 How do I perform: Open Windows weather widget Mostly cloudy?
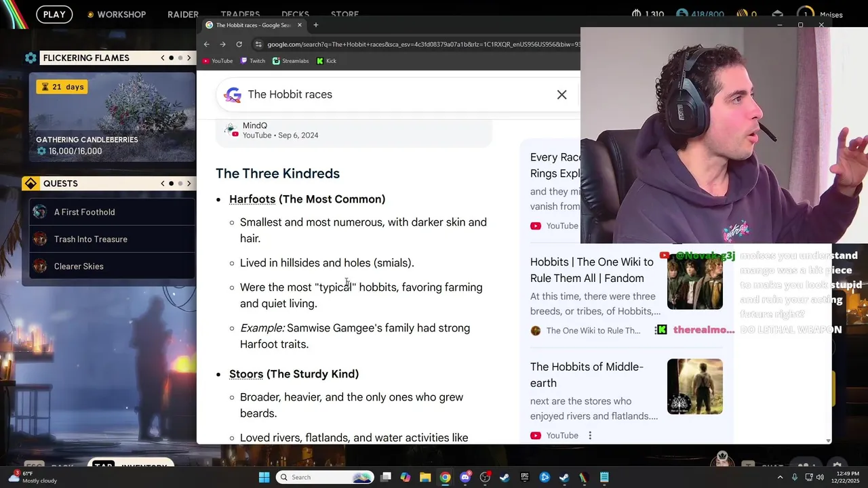[33, 477]
